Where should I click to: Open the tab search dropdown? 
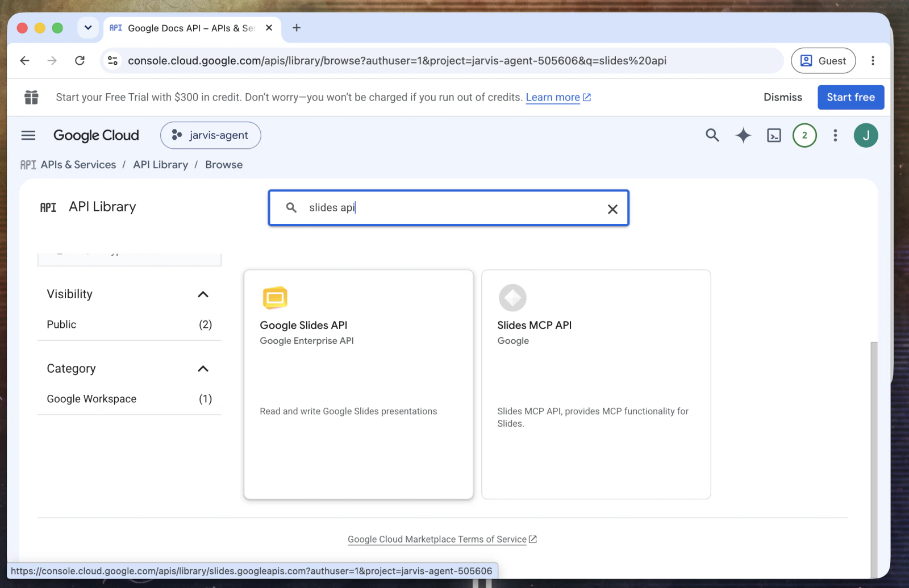click(88, 28)
